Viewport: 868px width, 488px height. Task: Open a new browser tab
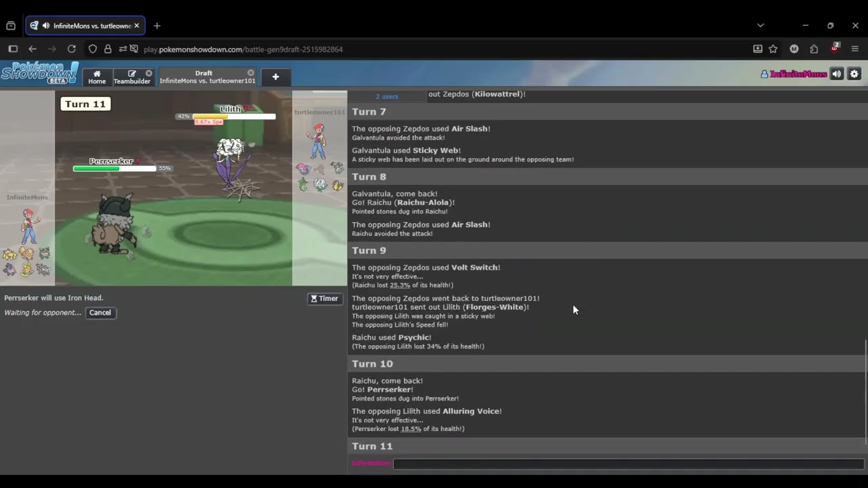(157, 26)
